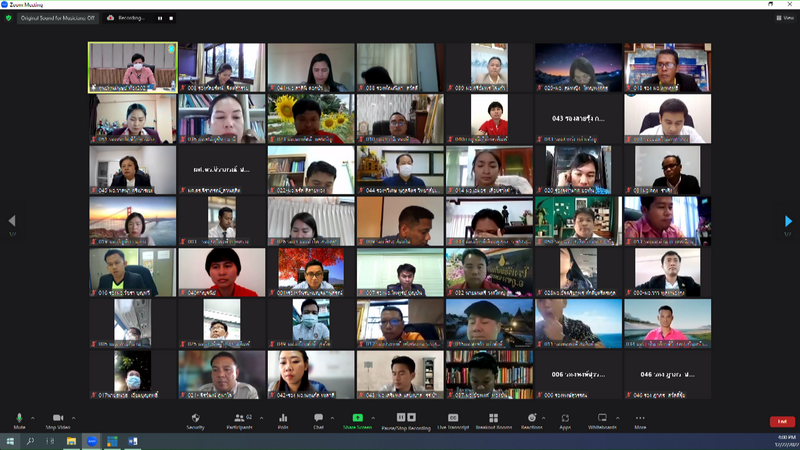Expand video options arrow beside Stop Video
Screen dimensions: 800x450
click(73, 418)
